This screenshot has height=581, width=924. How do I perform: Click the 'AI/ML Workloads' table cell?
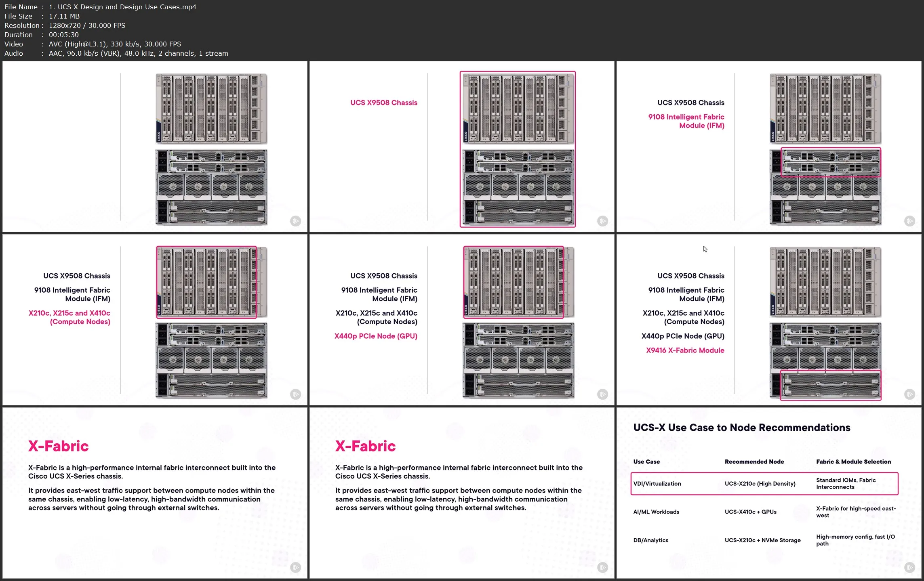point(656,512)
